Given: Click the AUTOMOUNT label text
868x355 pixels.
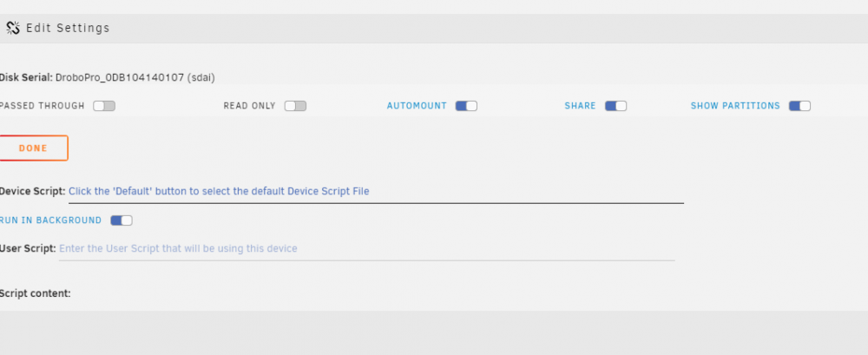Looking at the screenshot, I should (x=417, y=106).
